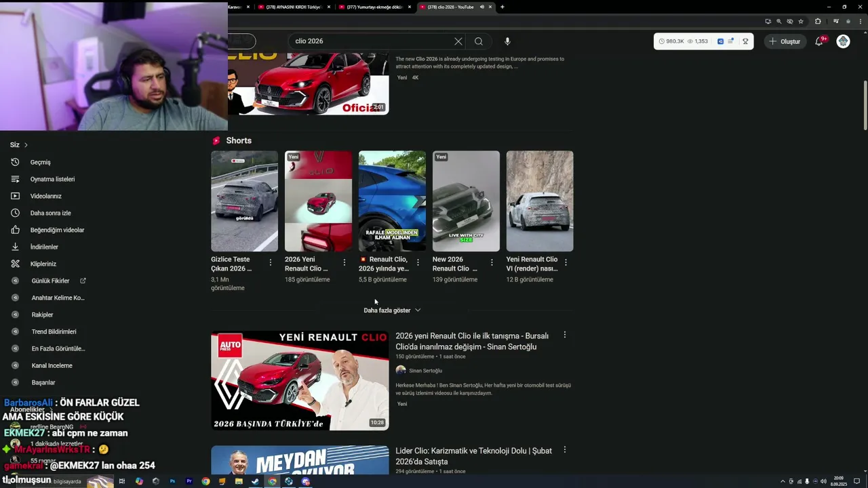Open Oynatma listeleri in the sidebar

coord(52,179)
